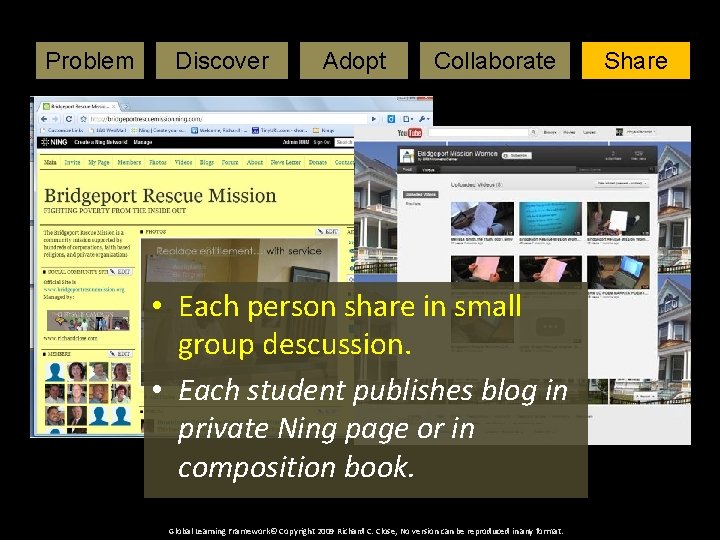Open the browser Page menu icon
The width and height of the screenshot is (720, 540).
coord(408,119)
